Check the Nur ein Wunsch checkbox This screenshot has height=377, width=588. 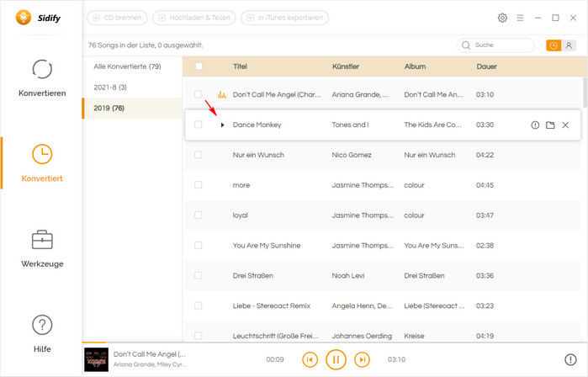click(x=199, y=155)
